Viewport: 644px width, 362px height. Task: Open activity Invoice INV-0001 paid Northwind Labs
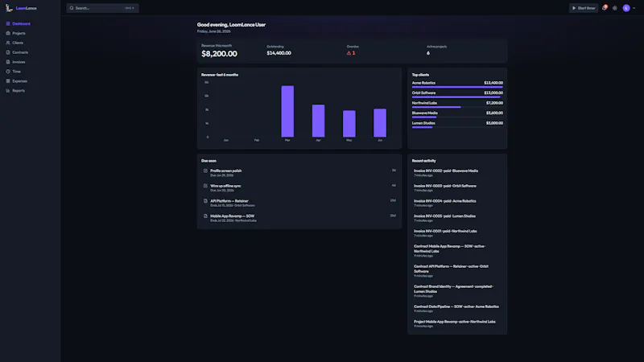(x=457, y=233)
